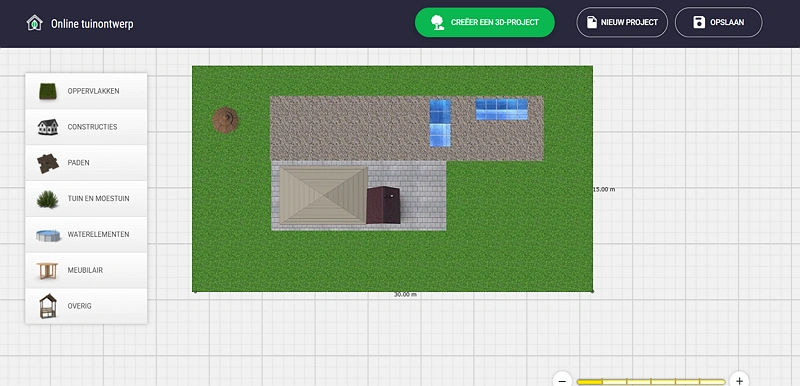
Task: Open the Waterelementen category
Action: (86, 235)
